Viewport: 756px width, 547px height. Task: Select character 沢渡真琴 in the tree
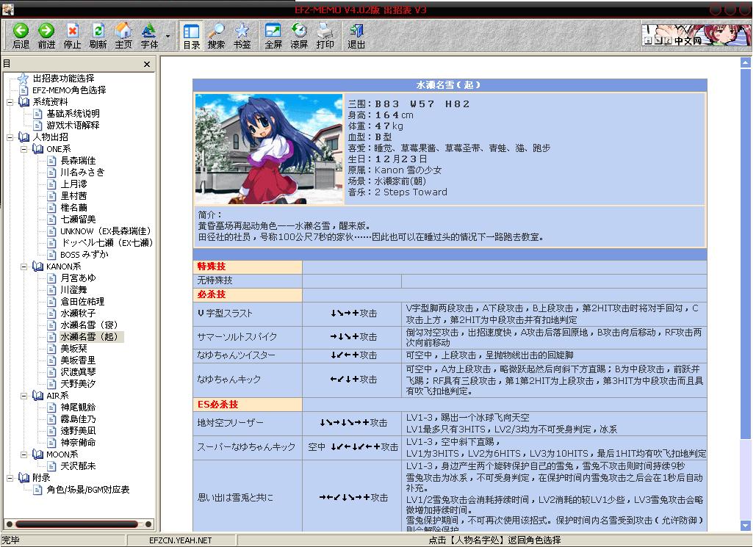pos(78,372)
